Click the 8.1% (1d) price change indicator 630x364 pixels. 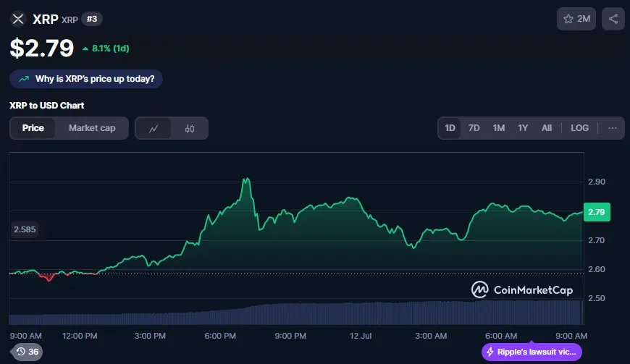pos(106,48)
